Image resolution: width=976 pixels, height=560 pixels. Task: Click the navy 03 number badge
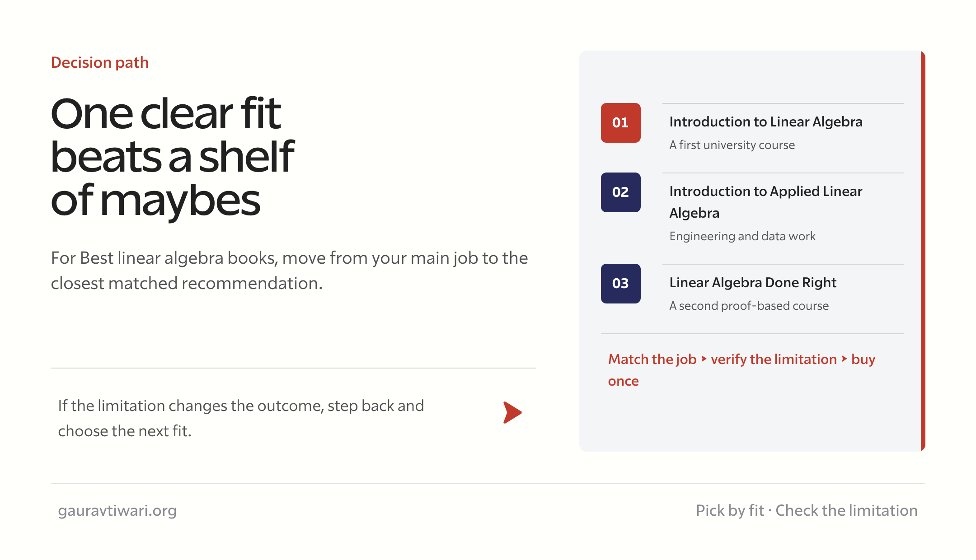coord(620,284)
